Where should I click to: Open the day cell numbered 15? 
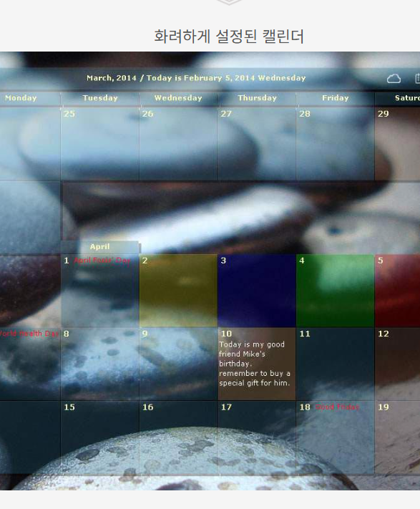pyautogui.click(x=100, y=437)
